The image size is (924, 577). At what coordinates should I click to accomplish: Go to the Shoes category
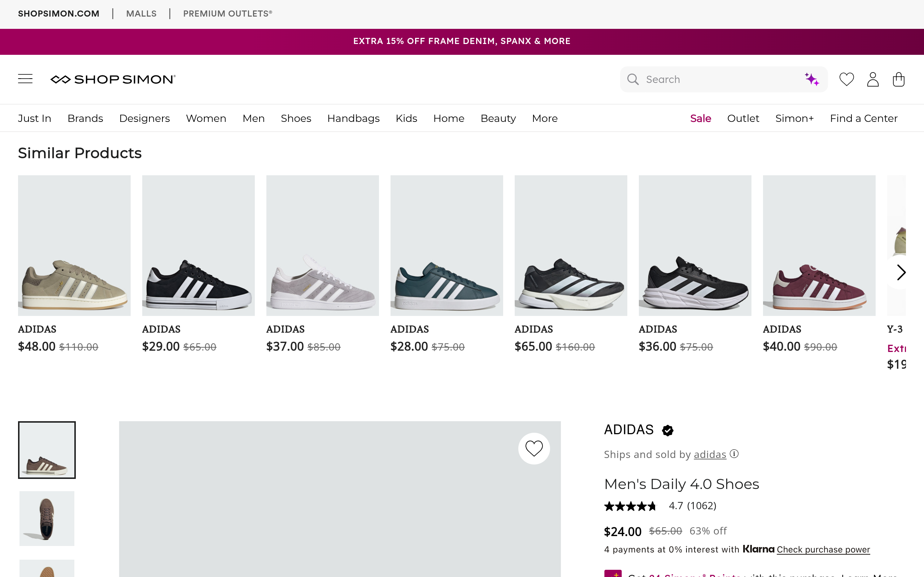click(x=296, y=118)
